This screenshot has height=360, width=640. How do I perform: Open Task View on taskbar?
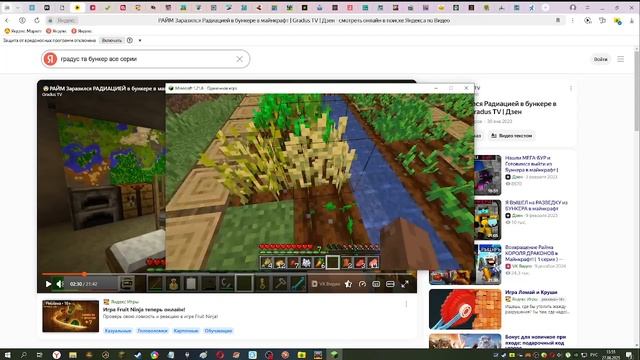click(x=40, y=355)
